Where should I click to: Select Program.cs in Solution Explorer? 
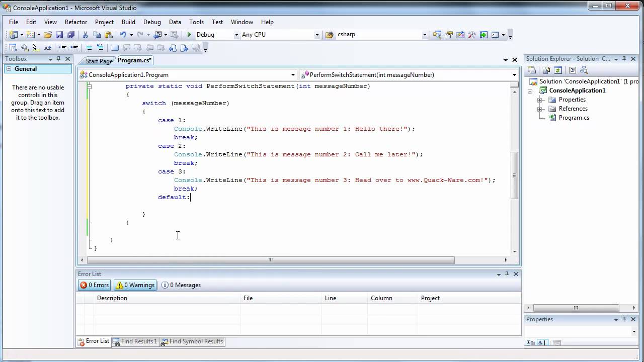[574, 118]
